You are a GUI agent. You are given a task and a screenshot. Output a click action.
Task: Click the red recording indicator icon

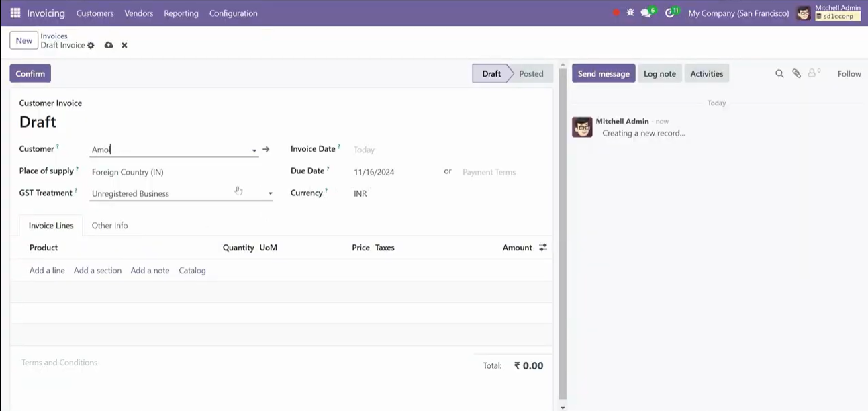(x=616, y=13)
